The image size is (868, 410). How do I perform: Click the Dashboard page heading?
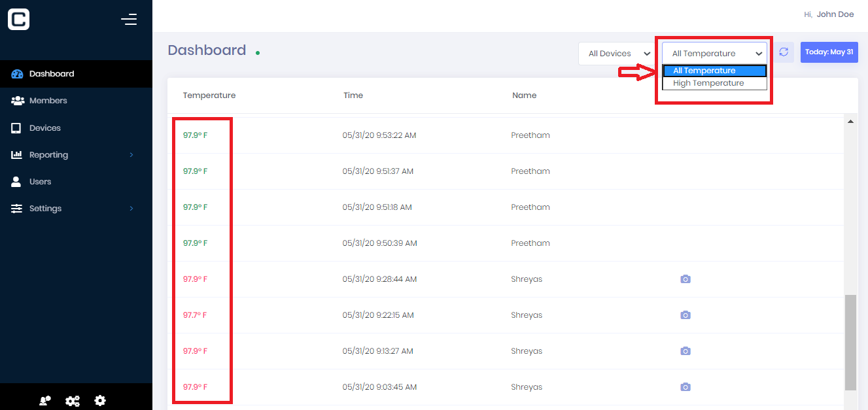coord(207,50)
